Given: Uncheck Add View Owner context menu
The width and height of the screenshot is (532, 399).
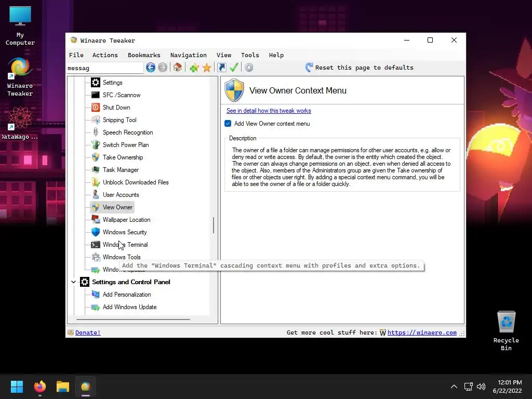Looking at the screenshot, I should pyautogui.click(x=228, y=124).
